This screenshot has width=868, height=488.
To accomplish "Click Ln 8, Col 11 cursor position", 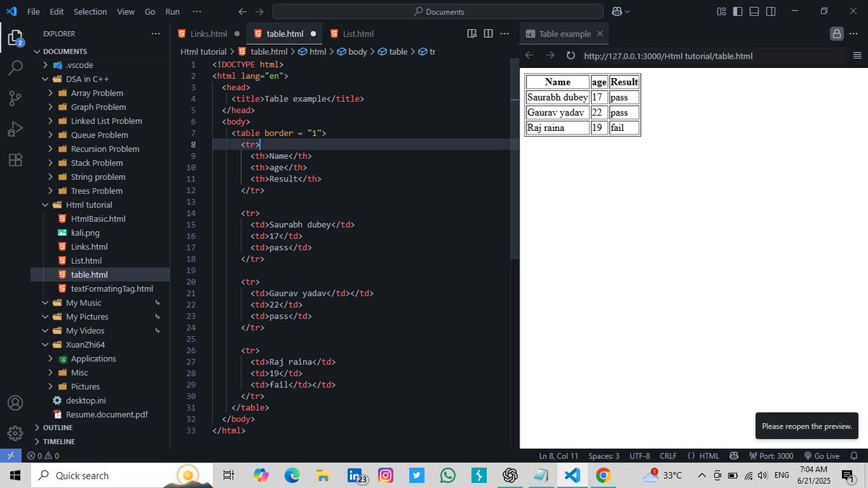I will pos(558,456).
